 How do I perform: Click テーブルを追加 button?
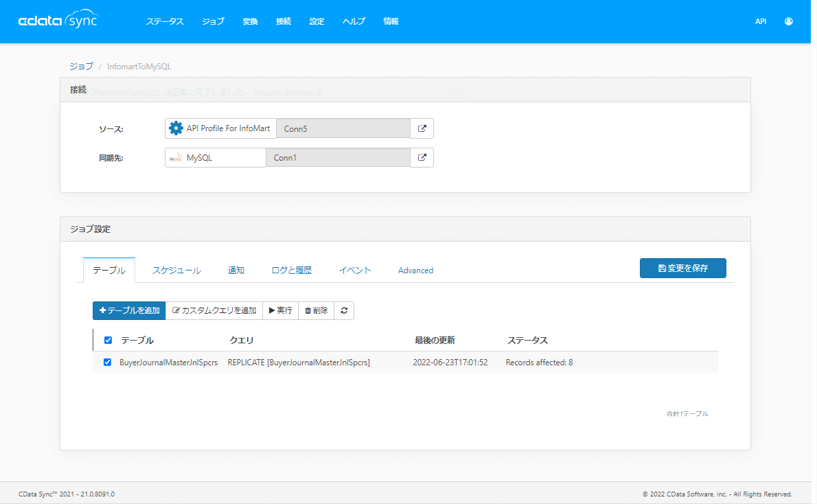coord(129,310)
